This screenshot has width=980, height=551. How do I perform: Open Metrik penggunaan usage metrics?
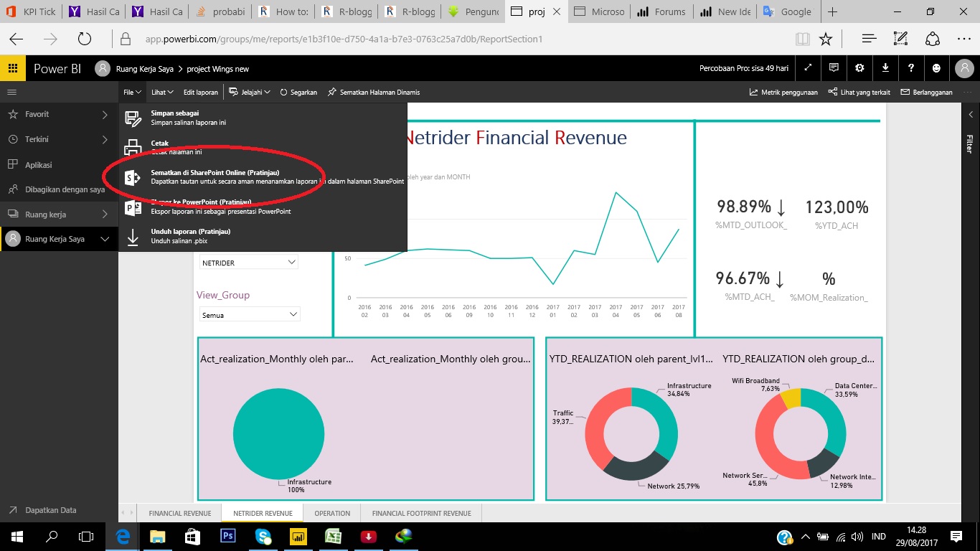click(x=783, y=92)
